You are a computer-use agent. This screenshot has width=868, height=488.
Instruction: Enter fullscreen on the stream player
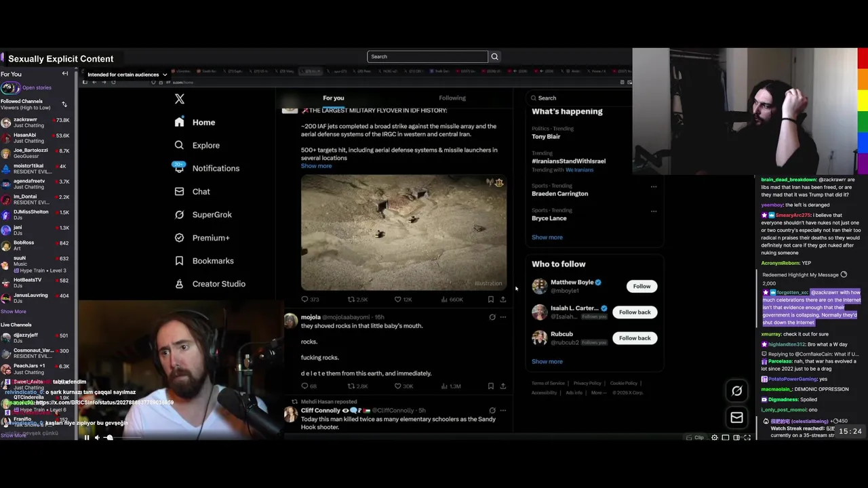pyautogui.click(x=747, y=438)
